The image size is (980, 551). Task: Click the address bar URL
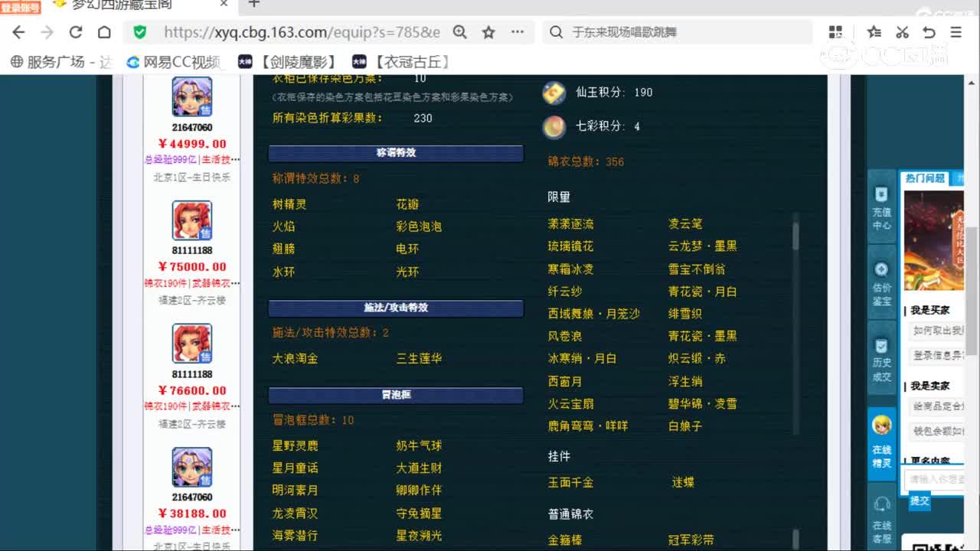click(x=302, y=32)
